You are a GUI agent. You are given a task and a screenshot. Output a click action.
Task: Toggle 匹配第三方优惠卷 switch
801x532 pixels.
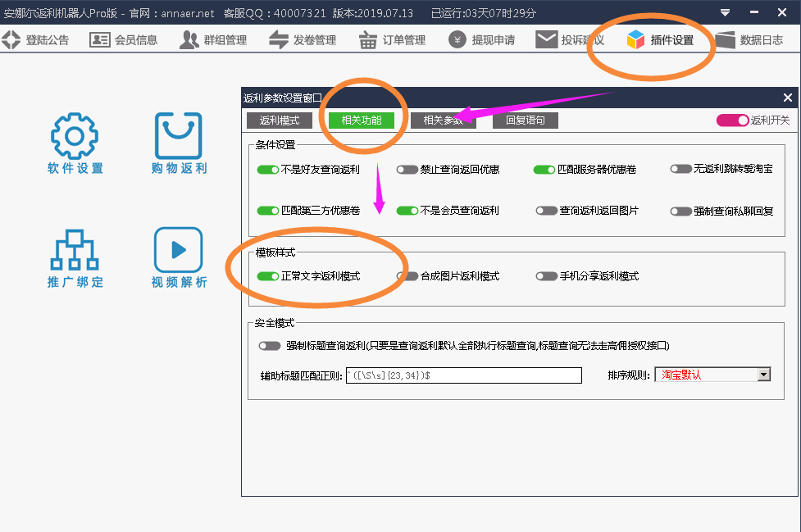click(x=267, y=211)
